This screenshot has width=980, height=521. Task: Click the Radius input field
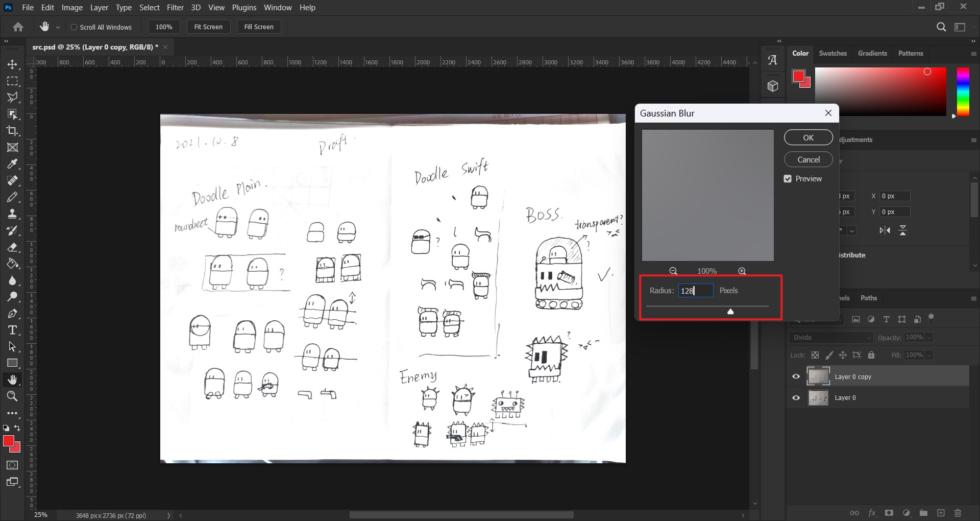(695, 291)
